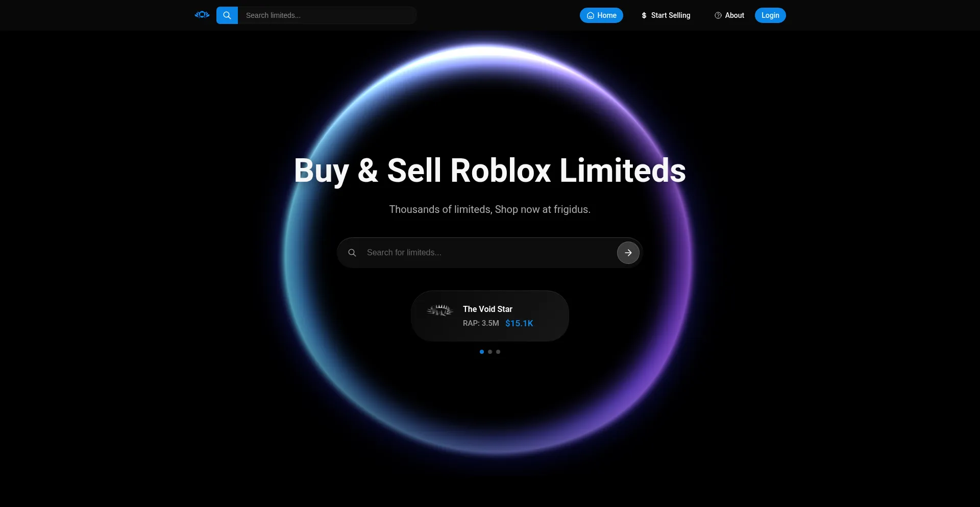This screenshot has height=507, width=980.
Task: Select the first carousel dot
Action: pyautogui.click(x=482, y=352)
